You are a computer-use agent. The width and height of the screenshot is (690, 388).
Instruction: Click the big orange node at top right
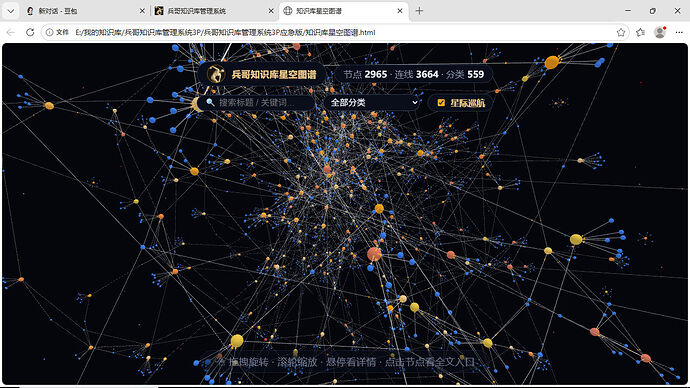click(x=551, y=62)
